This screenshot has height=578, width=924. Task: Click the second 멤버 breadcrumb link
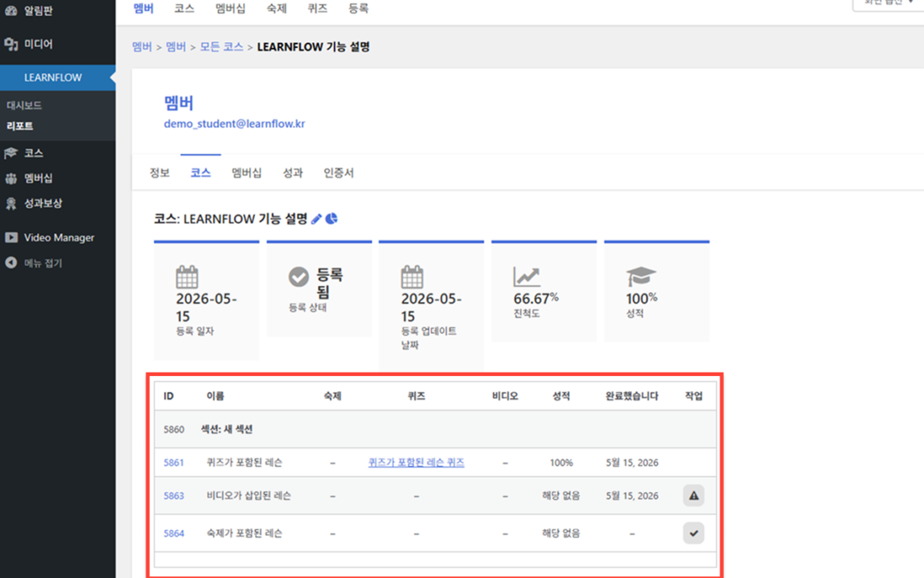coord(175,46)
